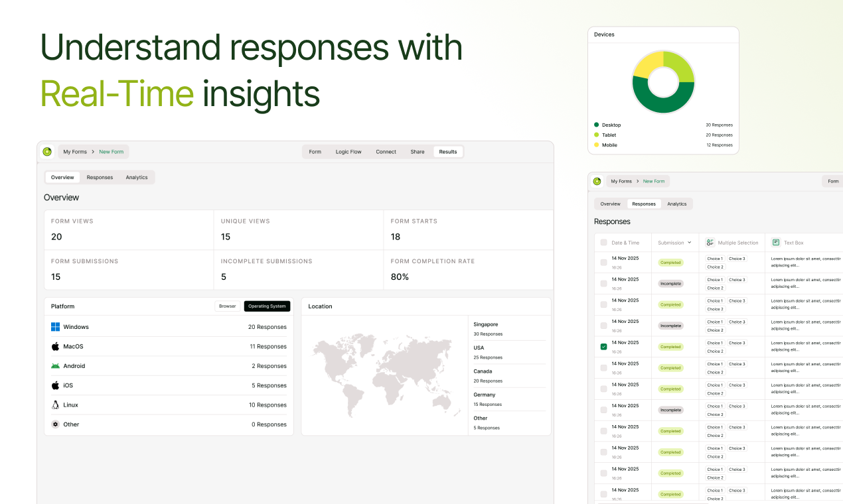Click the New Form breadcrumb link
This screenshot has height=504, width=843.
(x=111, y=151)
